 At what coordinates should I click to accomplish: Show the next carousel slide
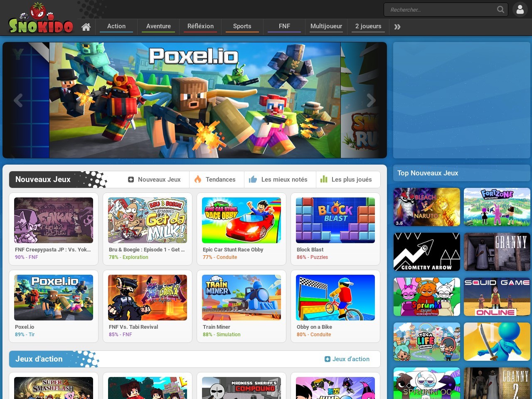[371, 100]
